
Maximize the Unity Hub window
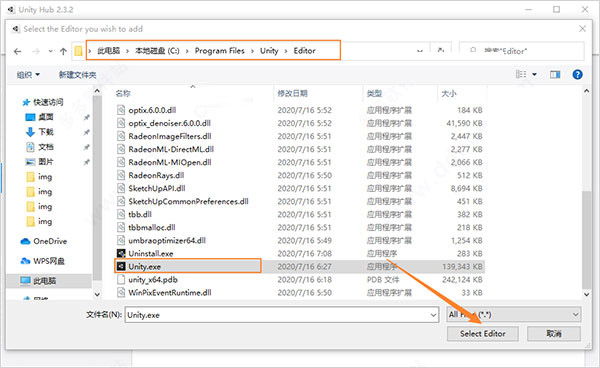[556, 9]
